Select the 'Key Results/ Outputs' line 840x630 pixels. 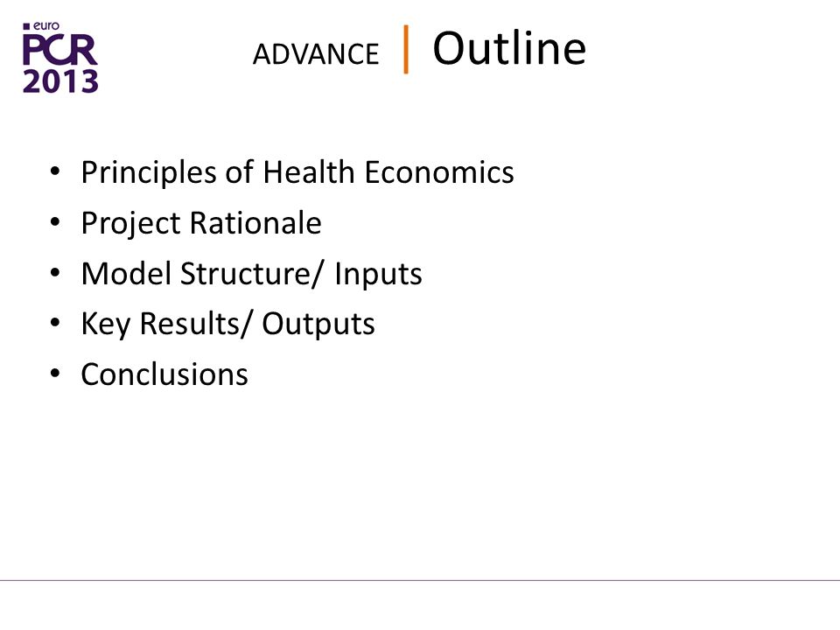click(228, 324)
